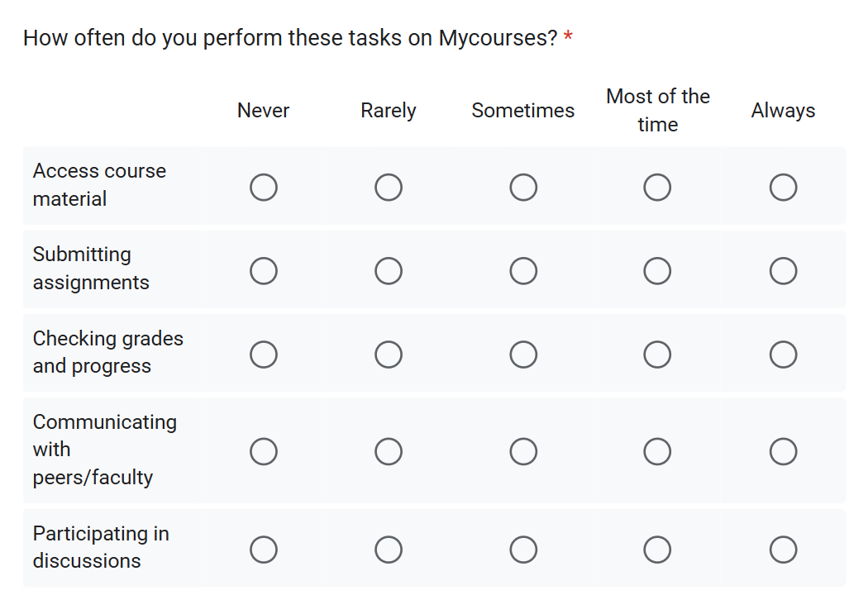Choose Always for Submitting assignments

783,271
